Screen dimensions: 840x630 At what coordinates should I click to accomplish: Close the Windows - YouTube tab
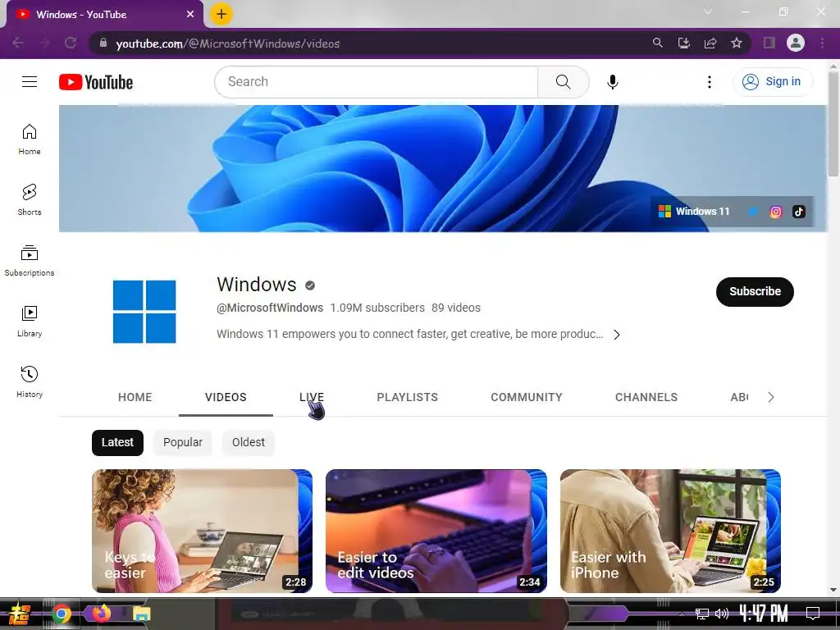pos(190,14)
